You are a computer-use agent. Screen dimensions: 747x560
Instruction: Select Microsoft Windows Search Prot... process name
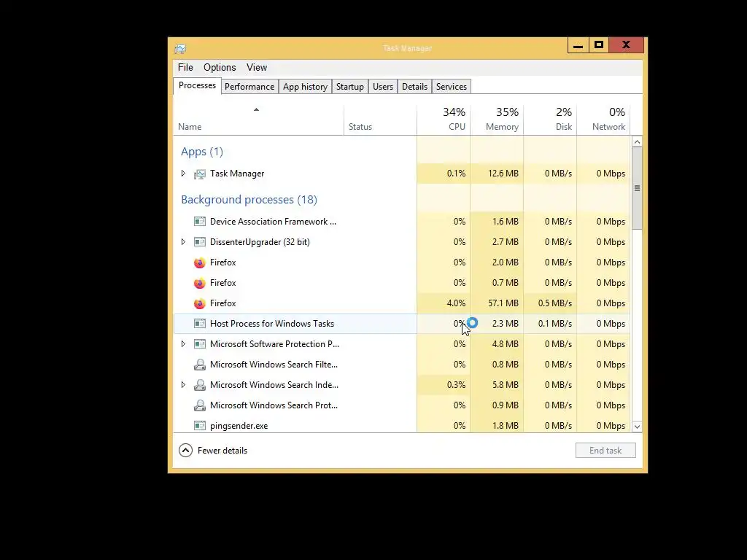[274, 405]
